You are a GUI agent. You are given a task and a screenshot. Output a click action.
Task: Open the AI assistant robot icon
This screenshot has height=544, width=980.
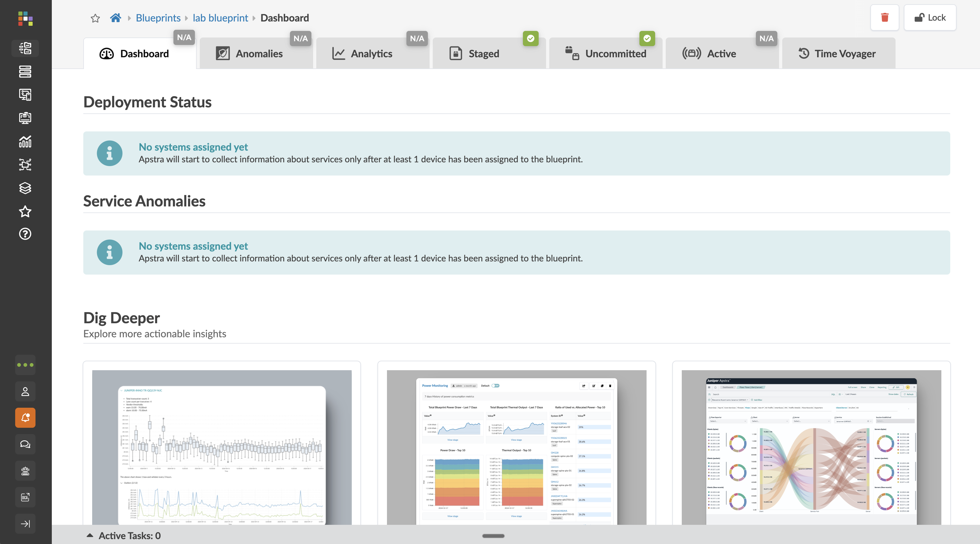[x=25, y=471]
